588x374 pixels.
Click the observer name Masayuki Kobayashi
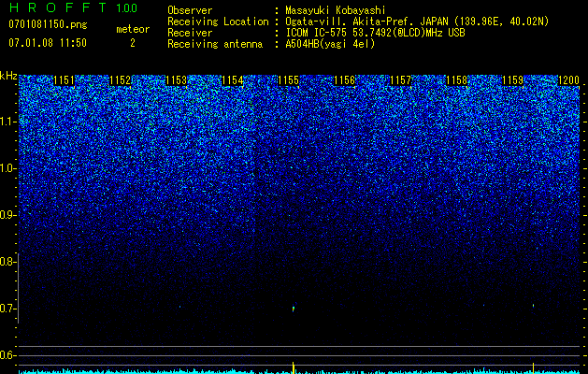[335, 10]
